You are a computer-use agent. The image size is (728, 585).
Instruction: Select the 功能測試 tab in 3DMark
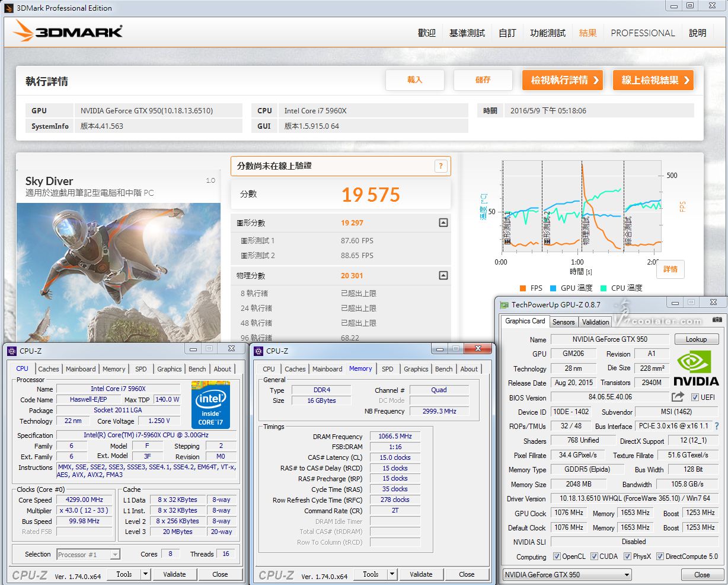point(548,33)
